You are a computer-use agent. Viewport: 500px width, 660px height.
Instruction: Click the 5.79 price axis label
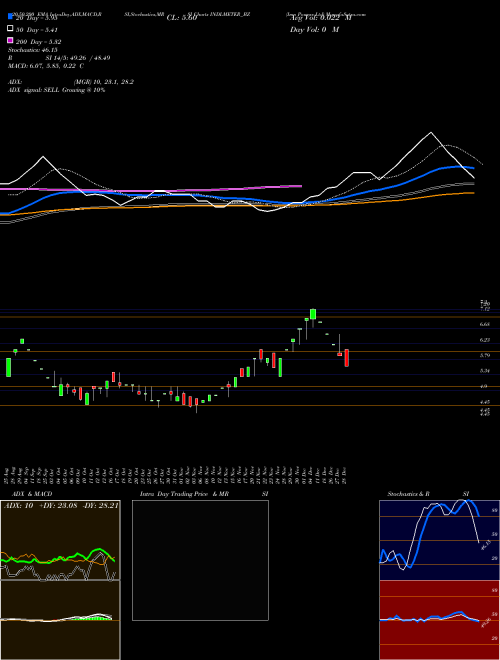point(485,355)
